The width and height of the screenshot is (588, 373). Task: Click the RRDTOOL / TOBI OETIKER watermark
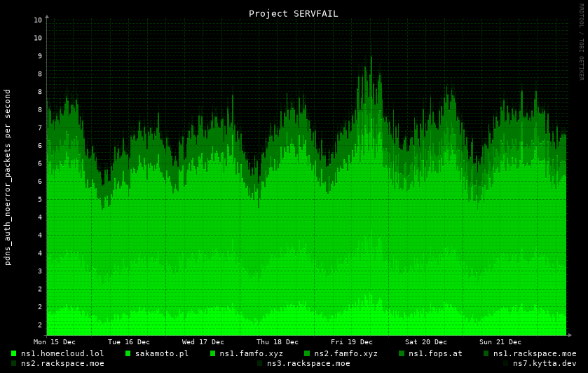click(x=581, y=42)
